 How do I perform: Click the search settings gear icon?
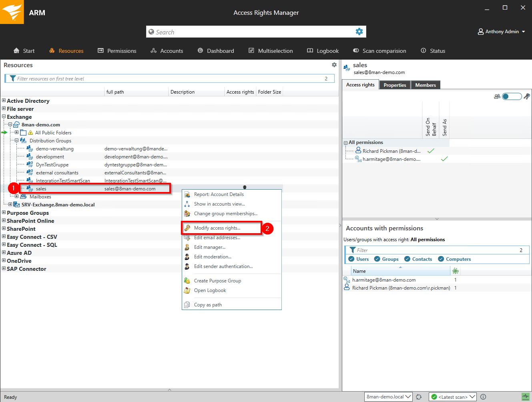coord(359,32)
